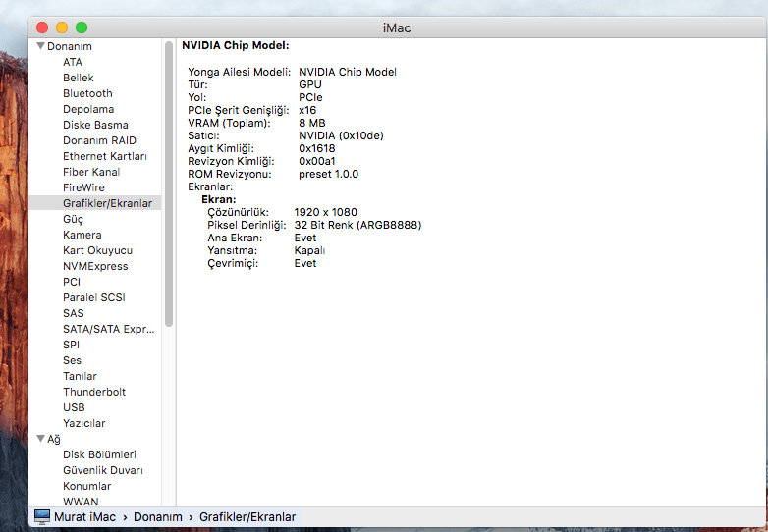Click 32 Bit Renk (ARGB8888) value
The width and height of the screenshot is (768, 532).
[x=357, y=225]
